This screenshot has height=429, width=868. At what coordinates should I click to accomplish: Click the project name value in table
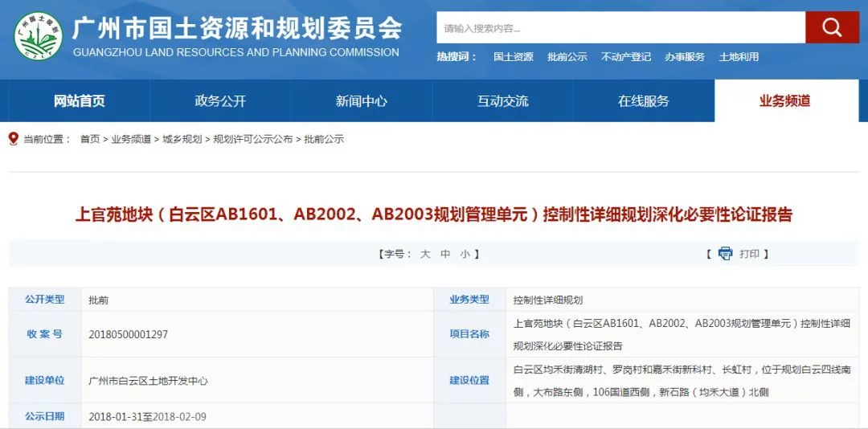click(682, 334)
